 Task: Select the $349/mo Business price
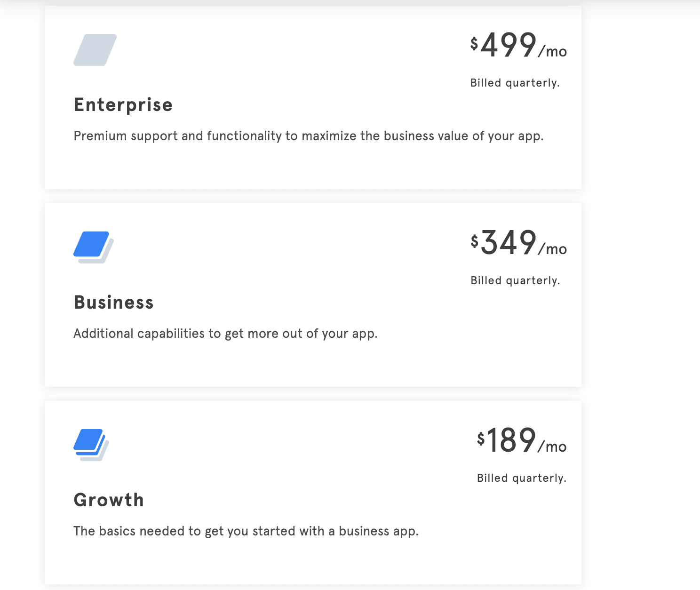pyautogui.click(x=518, y=243)
